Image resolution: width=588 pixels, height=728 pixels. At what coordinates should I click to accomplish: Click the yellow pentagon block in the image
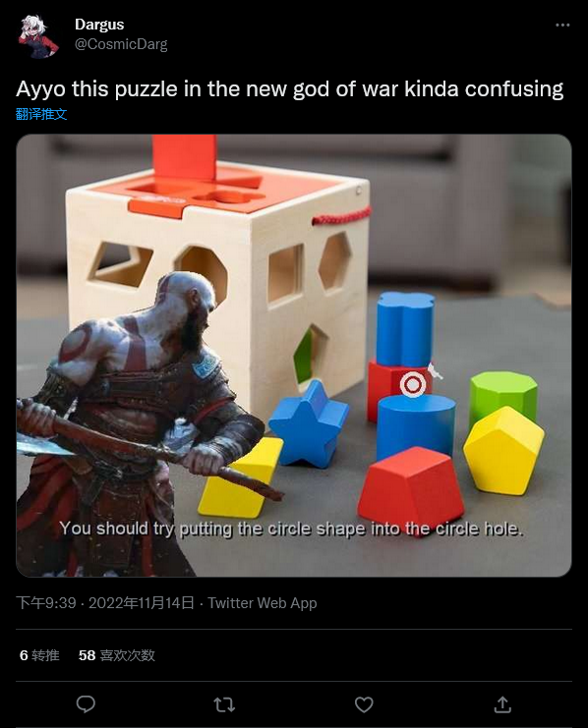click(503, 450)
